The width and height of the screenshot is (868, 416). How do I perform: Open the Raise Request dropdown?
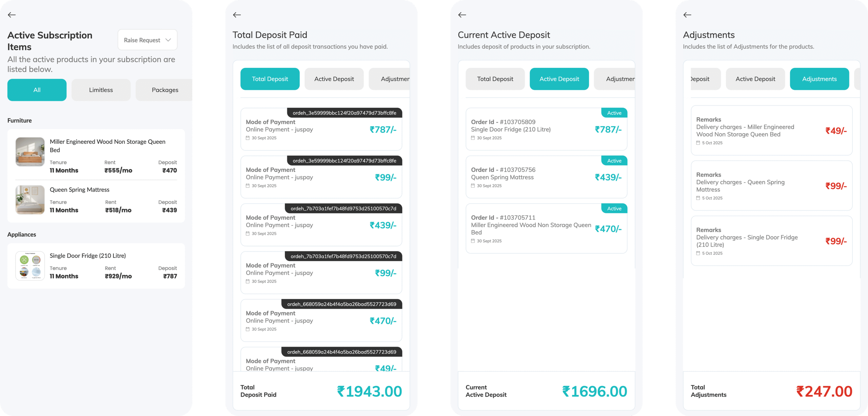tap(147, 40)
